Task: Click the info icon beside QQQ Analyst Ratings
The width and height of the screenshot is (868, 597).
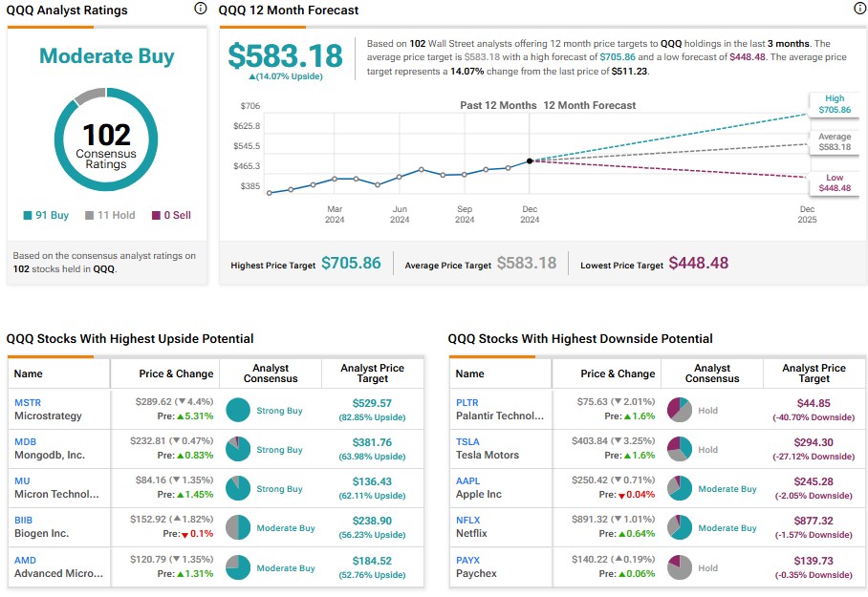Action: (x=200, y=9)
